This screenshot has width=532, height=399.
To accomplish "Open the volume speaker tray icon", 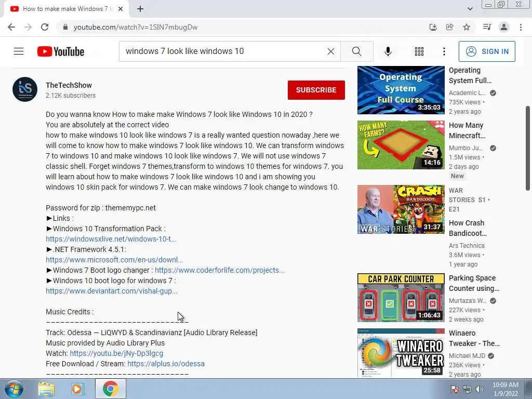I will (480, 389).
